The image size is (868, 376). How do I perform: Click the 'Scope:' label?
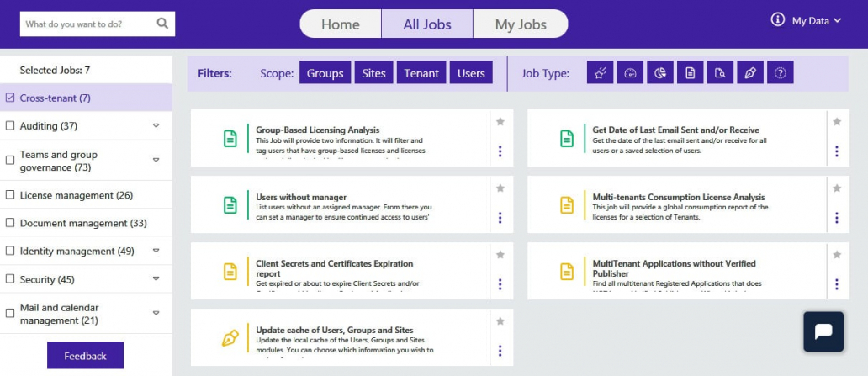point(277,73)
